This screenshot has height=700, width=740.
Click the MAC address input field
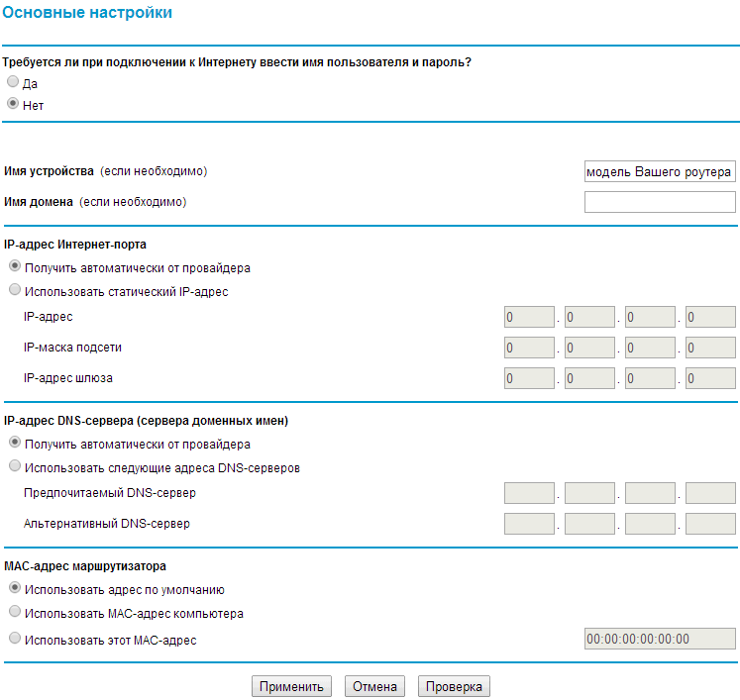(x=660, y=639)
